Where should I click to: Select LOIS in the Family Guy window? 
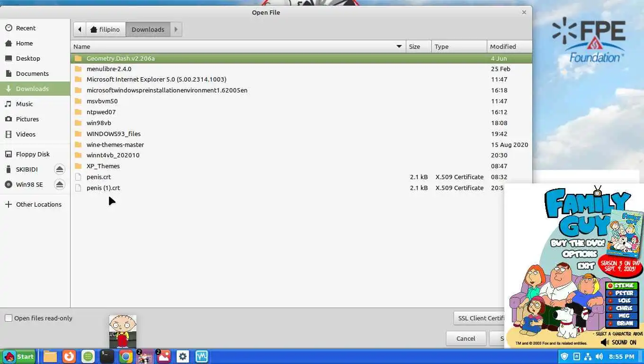[x=622, y=301]
